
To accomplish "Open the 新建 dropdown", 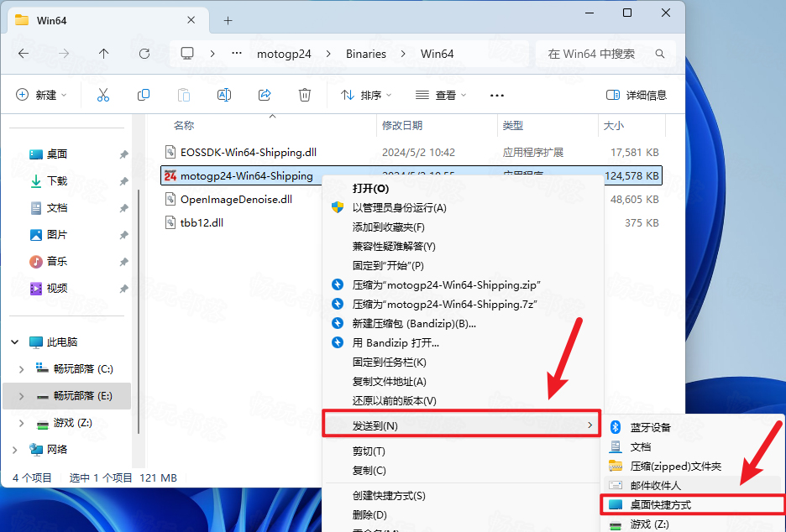I will click(41, 95).
